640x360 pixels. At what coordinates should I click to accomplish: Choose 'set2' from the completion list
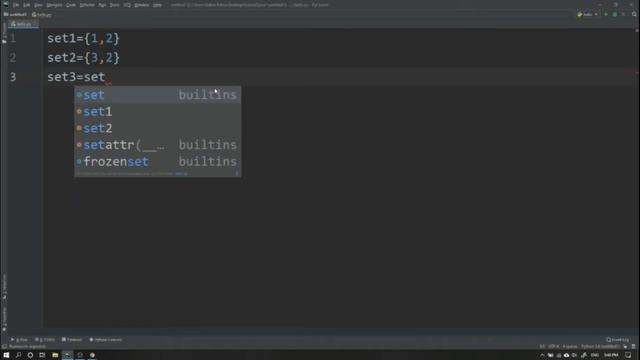point(158,128)
